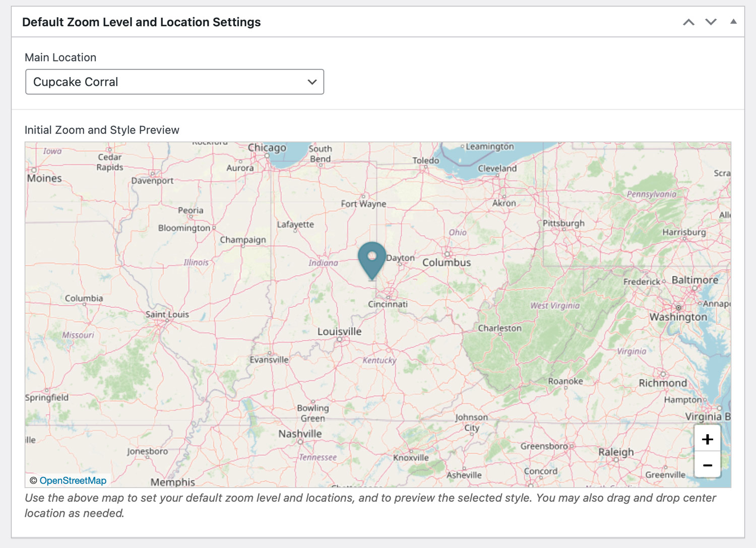
Task: Zoom in with the plus button
Action: (707, 439)
